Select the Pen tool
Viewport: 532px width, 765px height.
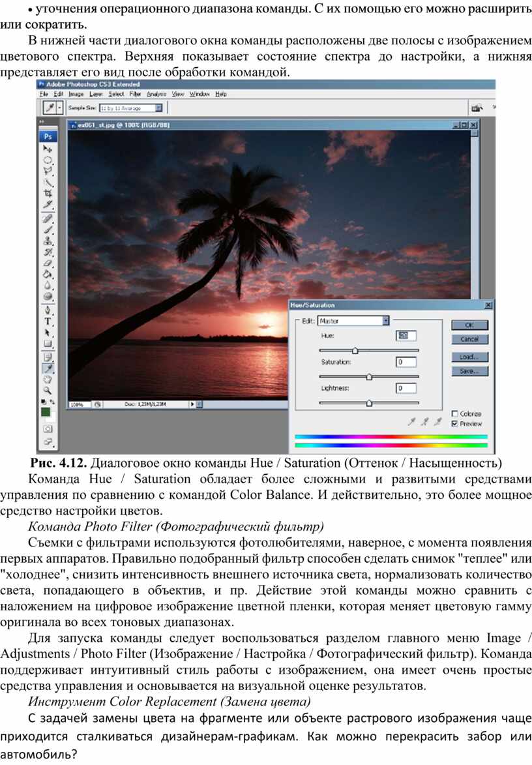click(x=48, y=310)
